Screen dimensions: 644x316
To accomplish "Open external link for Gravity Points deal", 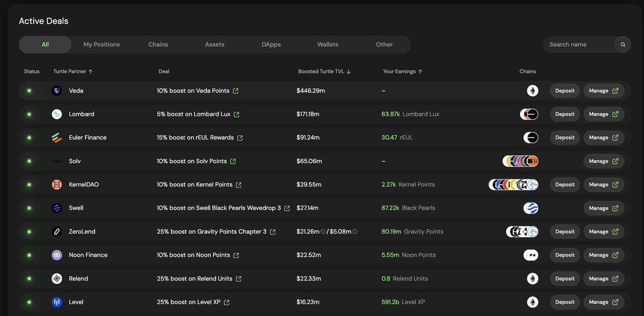I will tap(273, 232).
